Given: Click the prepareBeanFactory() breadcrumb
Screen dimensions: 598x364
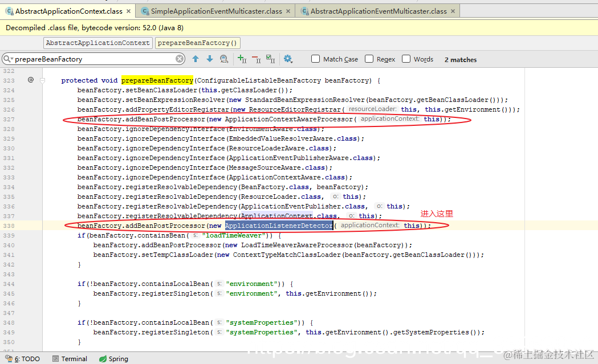Looking at the screenshot, I should point(198,43).
